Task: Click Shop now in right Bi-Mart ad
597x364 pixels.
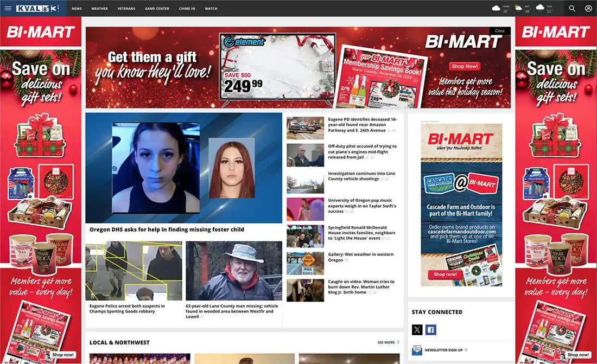Action: [578, 355]
